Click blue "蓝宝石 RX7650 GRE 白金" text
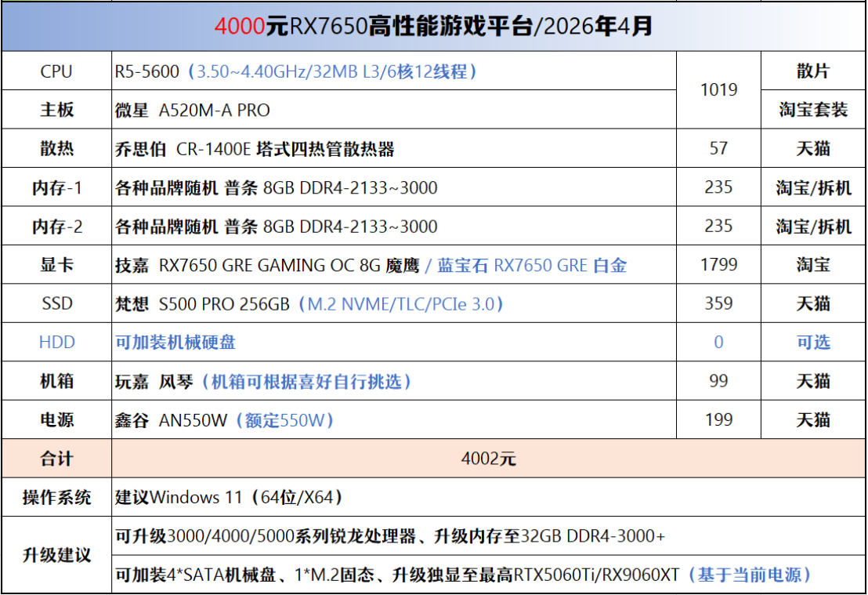 [x=532, y=266]
